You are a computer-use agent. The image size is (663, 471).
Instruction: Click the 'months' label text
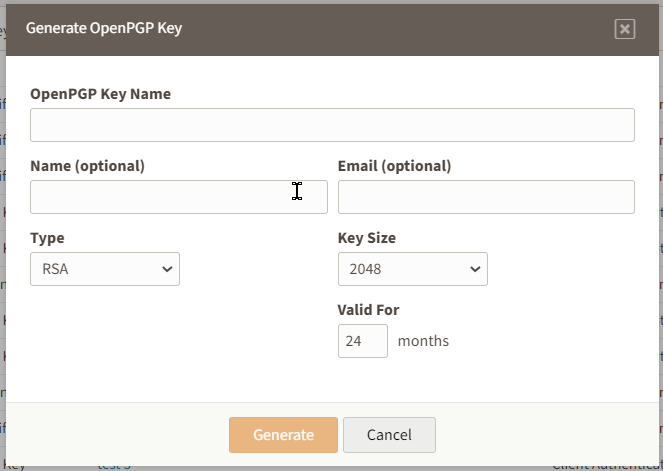[x=423, y=341]
